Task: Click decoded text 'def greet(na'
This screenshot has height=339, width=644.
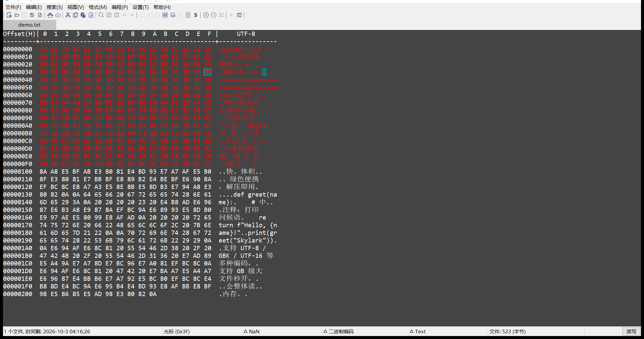Action: [255, 194]
